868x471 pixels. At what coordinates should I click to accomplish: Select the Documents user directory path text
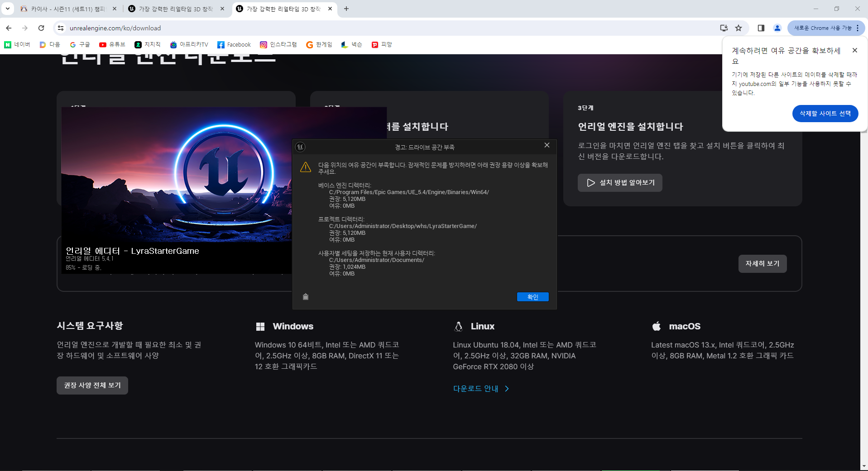[377, 260]
